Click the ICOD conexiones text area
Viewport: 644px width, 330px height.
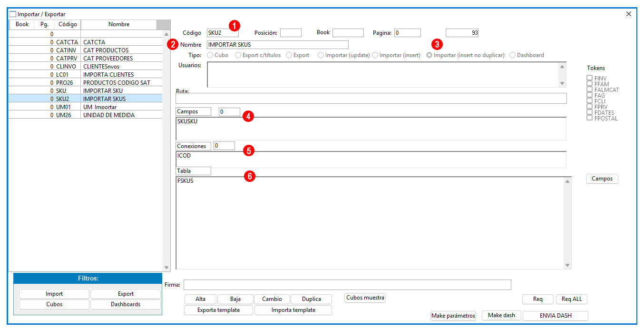(x=371, y=160)
